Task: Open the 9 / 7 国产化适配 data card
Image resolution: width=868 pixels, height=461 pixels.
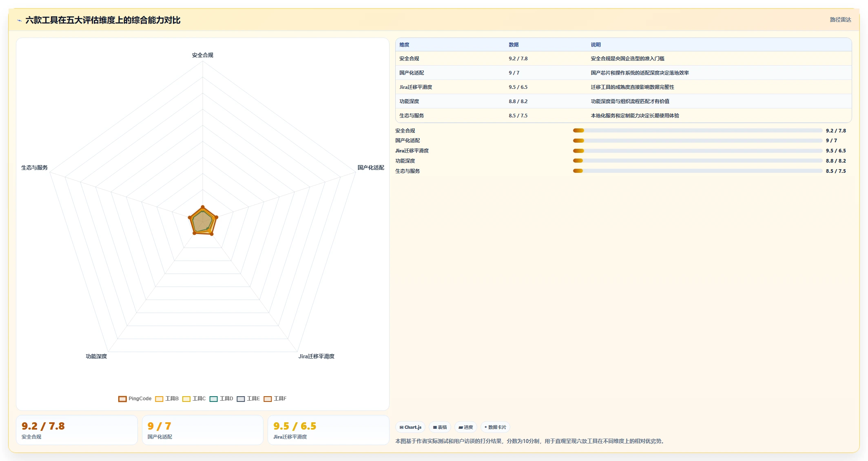Action: 203,430
